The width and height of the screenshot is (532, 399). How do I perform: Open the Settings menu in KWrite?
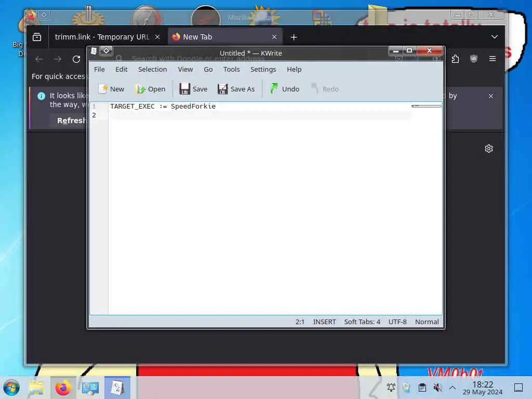point(263,69)
